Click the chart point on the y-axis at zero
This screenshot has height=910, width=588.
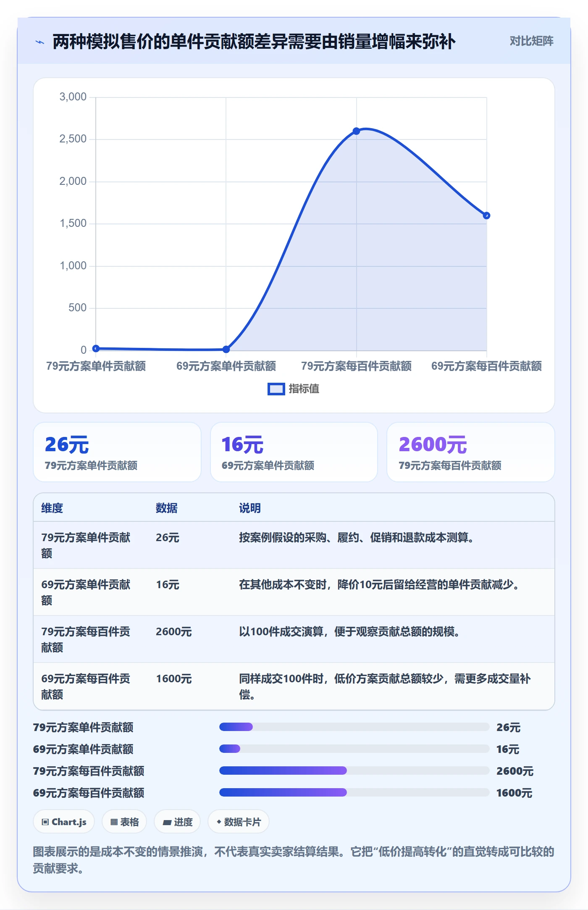[x=96, y=348]
